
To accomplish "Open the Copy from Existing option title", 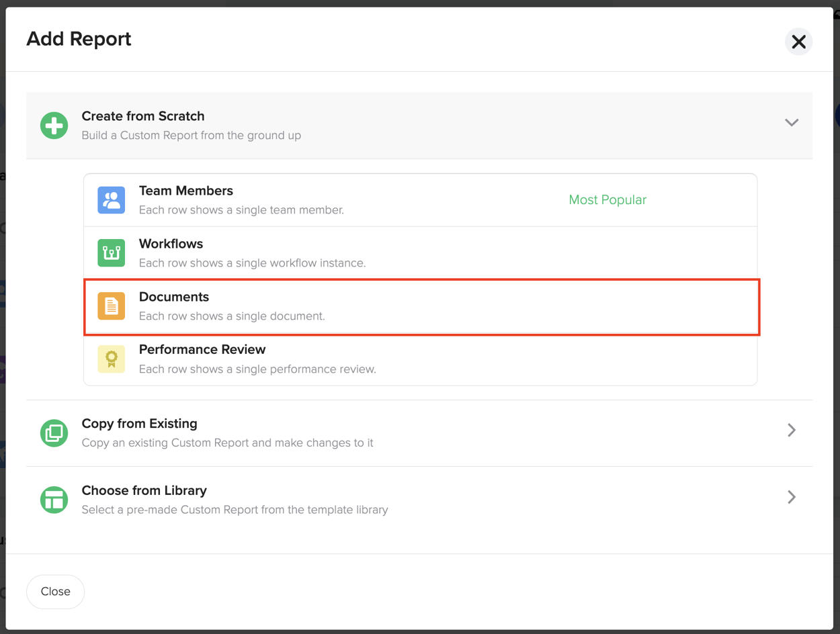I will pos(140,424).
